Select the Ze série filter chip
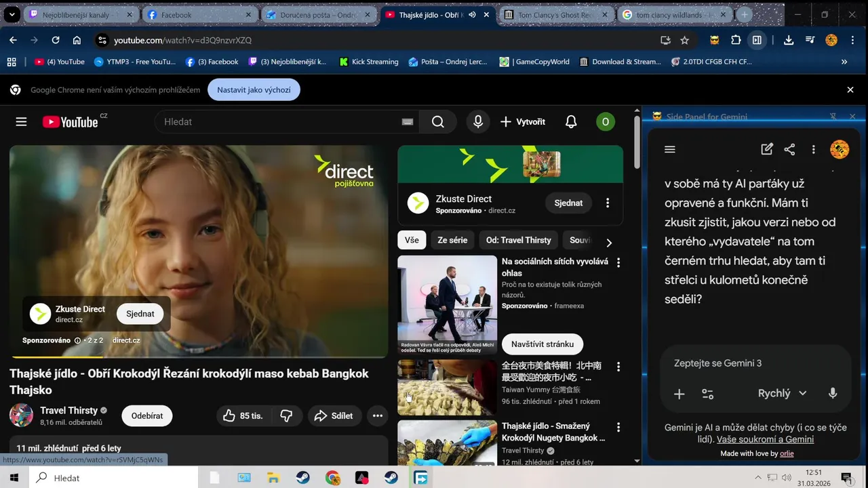The image size is (868, 488). pyautogui.click(x=452, y=240)
